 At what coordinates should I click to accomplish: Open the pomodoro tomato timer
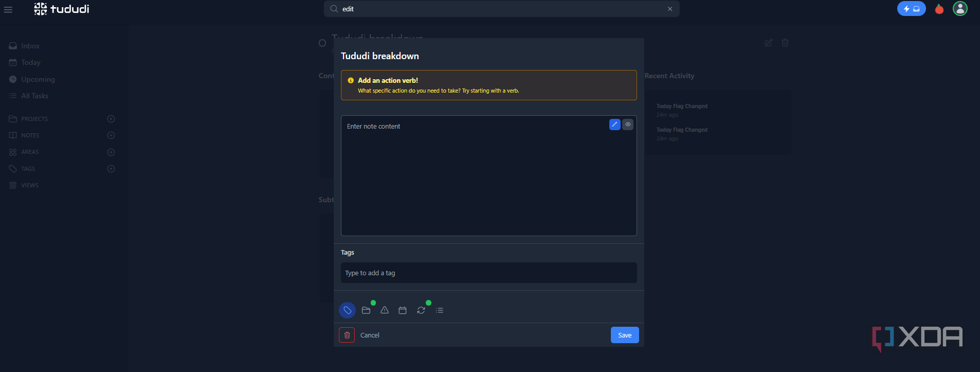939,9
